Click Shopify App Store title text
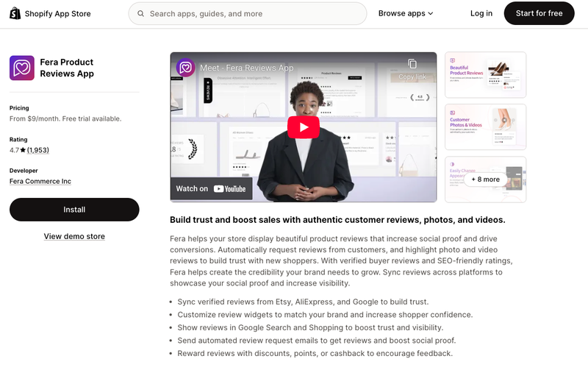588x370 pixels. click(58, 14)
